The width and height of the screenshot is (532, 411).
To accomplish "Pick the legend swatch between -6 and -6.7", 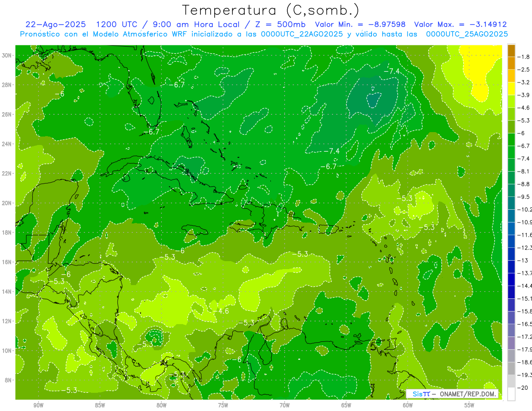I will (511, 139).
